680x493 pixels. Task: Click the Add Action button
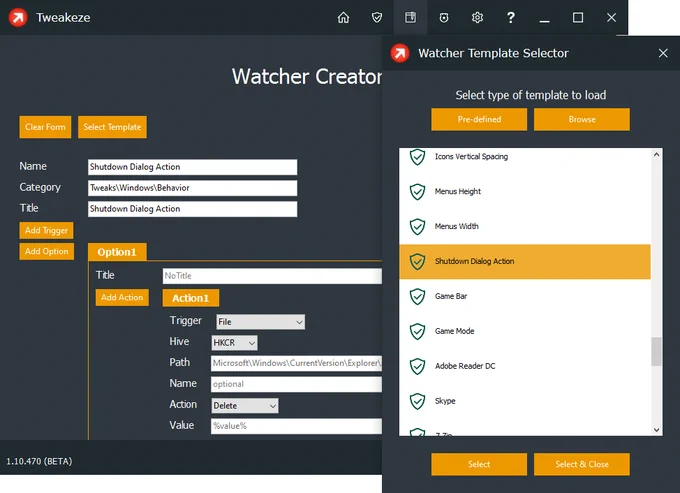click(122, 297)
